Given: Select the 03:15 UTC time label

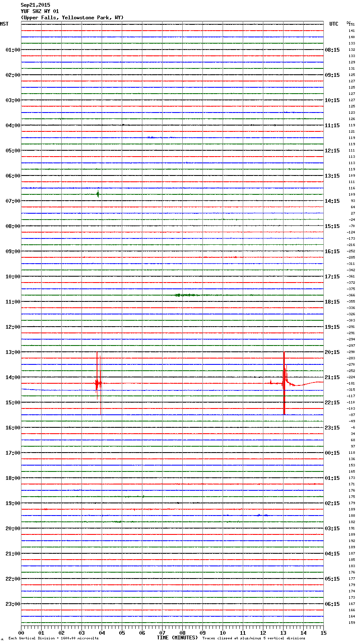Looking at the screenshot, I should pyautogui.click(x=332, y=529).
